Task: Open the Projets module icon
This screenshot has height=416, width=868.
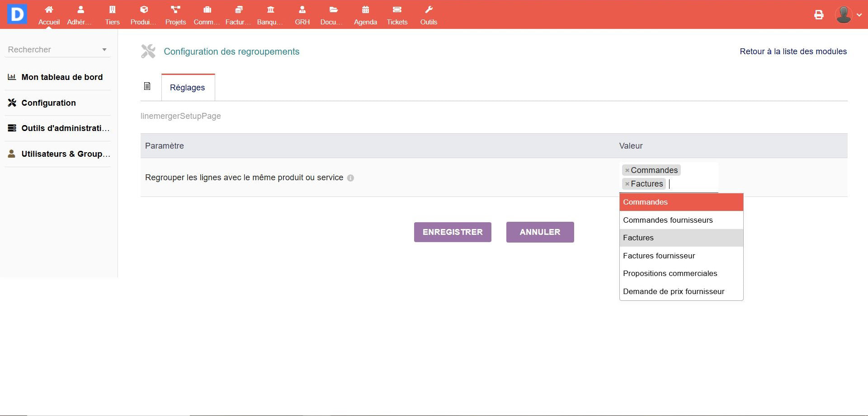Action: 175,10
